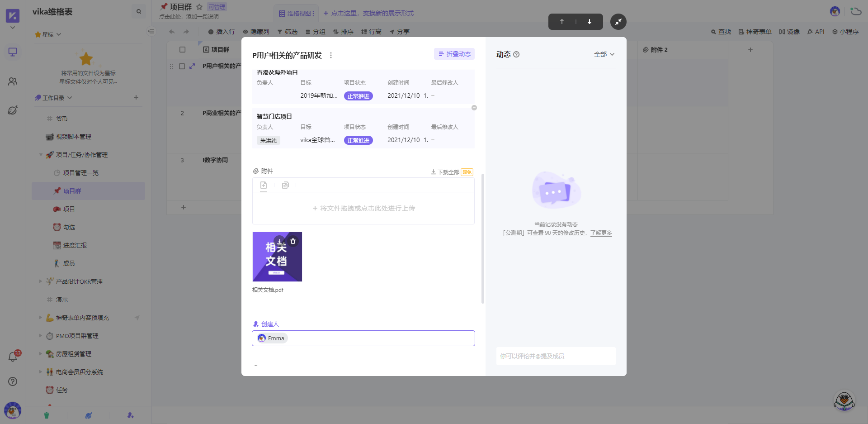Open the record's three-dot options menu

click(x=331, y=55)
